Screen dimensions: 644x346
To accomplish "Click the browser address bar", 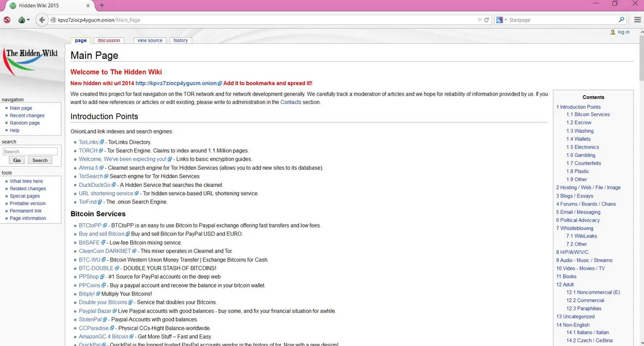I will coord(263,19).
